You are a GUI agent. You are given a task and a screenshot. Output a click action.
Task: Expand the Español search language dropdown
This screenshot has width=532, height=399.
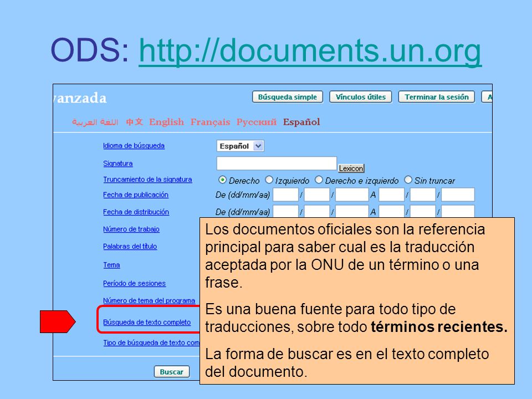(x=240, y=146)
